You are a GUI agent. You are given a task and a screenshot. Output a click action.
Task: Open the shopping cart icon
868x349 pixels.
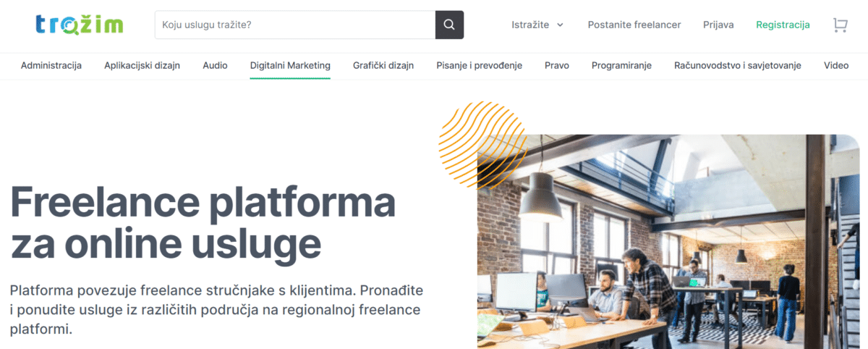tap(840, 25)
